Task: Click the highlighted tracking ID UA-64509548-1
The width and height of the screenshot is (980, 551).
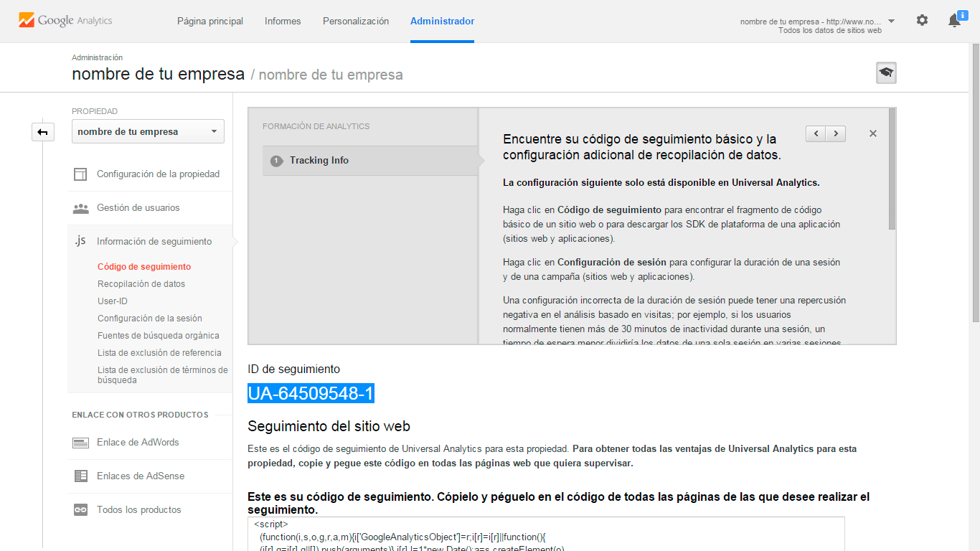Action: [x=311, y=394]
